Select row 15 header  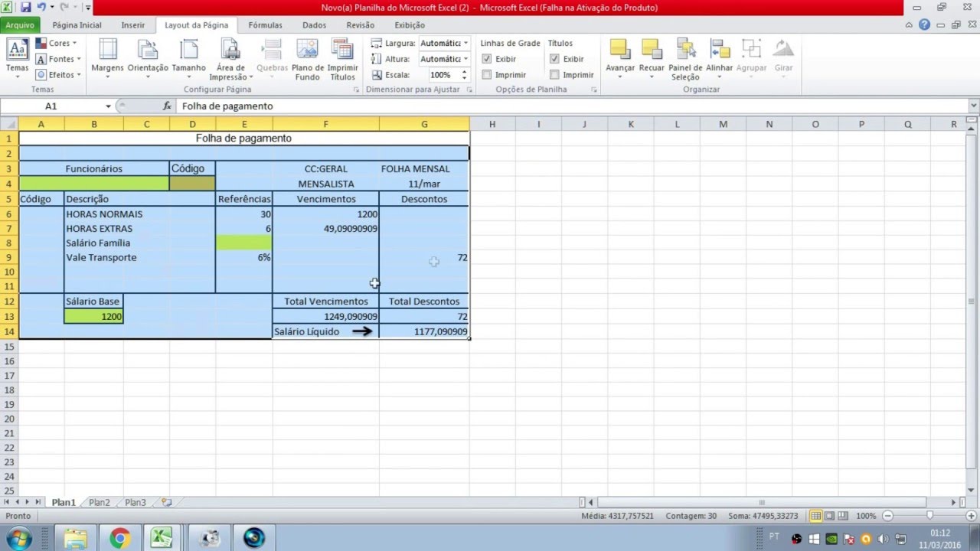9,347
